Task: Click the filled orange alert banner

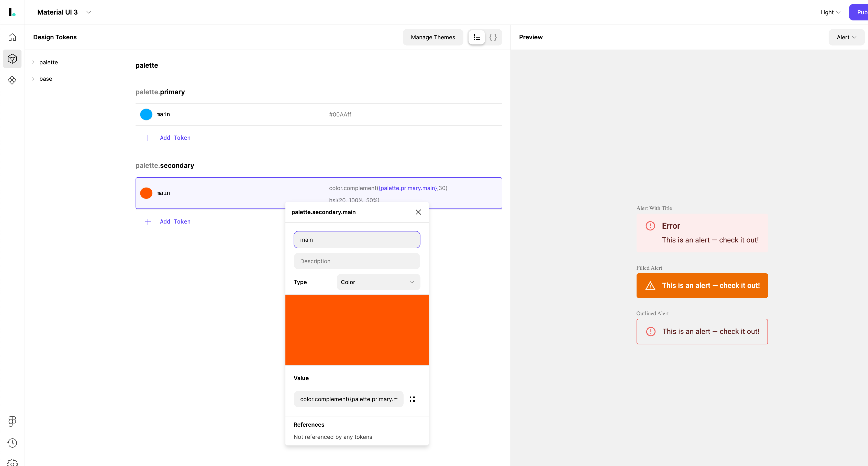Action: [x=702, y=286]
